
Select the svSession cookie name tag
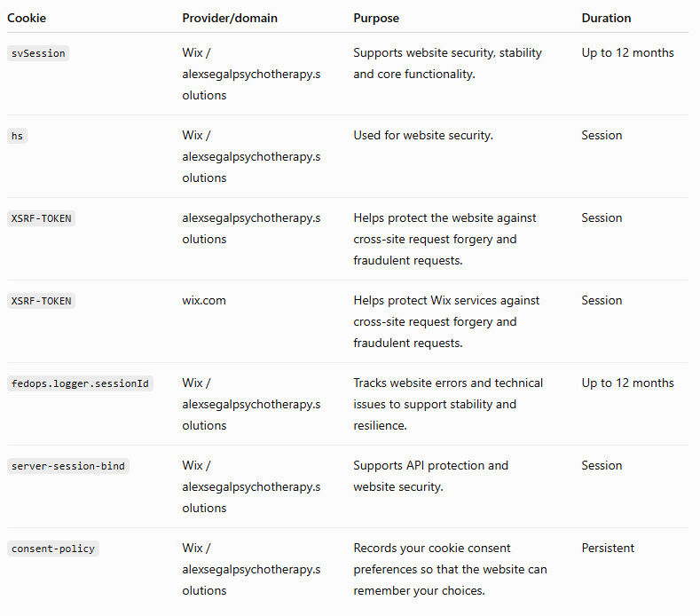38,53
